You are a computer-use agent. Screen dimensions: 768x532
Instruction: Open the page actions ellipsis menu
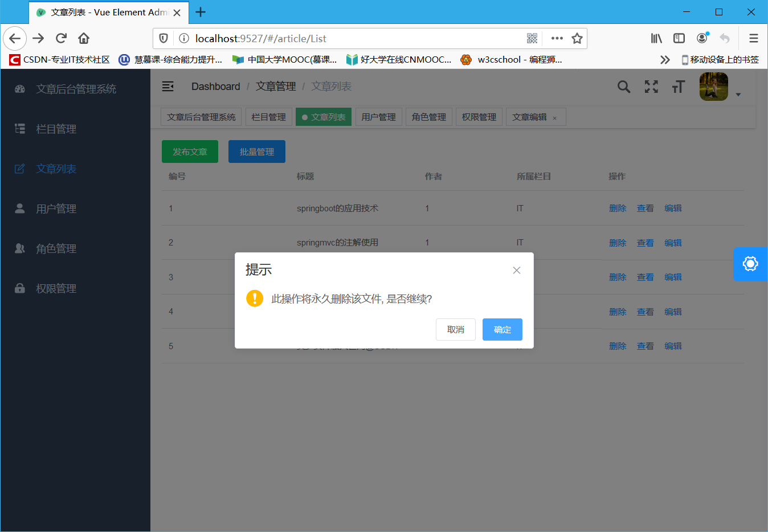[557, 38]
